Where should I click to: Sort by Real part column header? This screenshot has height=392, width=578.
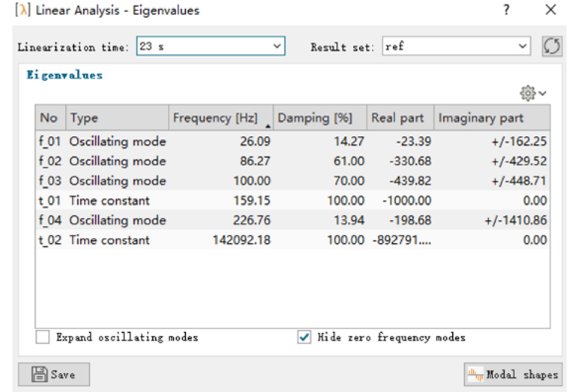400,118
